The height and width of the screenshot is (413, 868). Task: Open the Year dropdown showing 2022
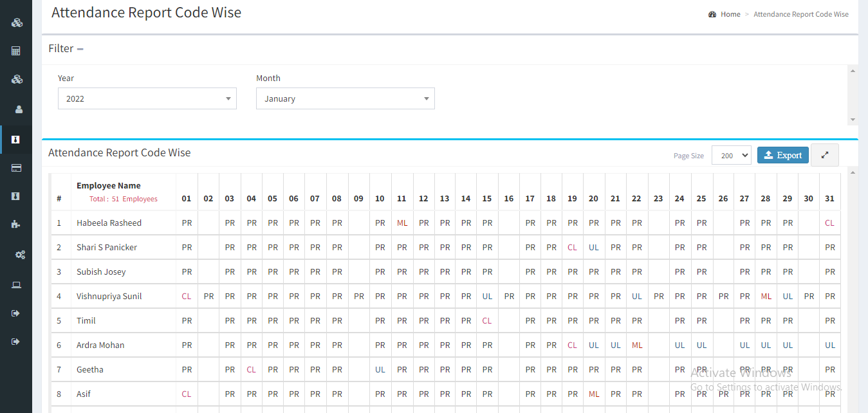pos(147,99)
